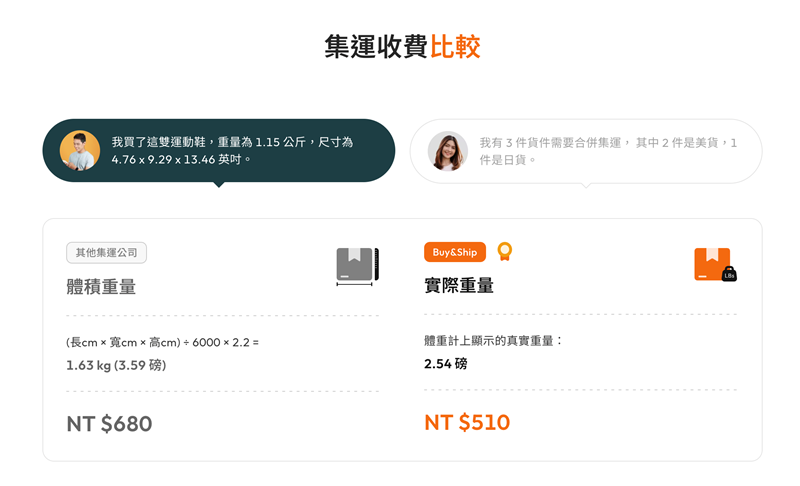Switch to the 3-parcel consolidation scenario tab
This screenshot has width=800, height=486.
click(586, 151)
